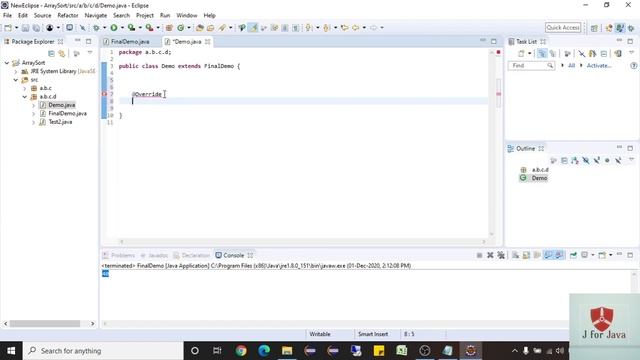The height and width of the screenshot is (360, 640).
Task: Collapse the src folder
Action: [x=16, y=80]
